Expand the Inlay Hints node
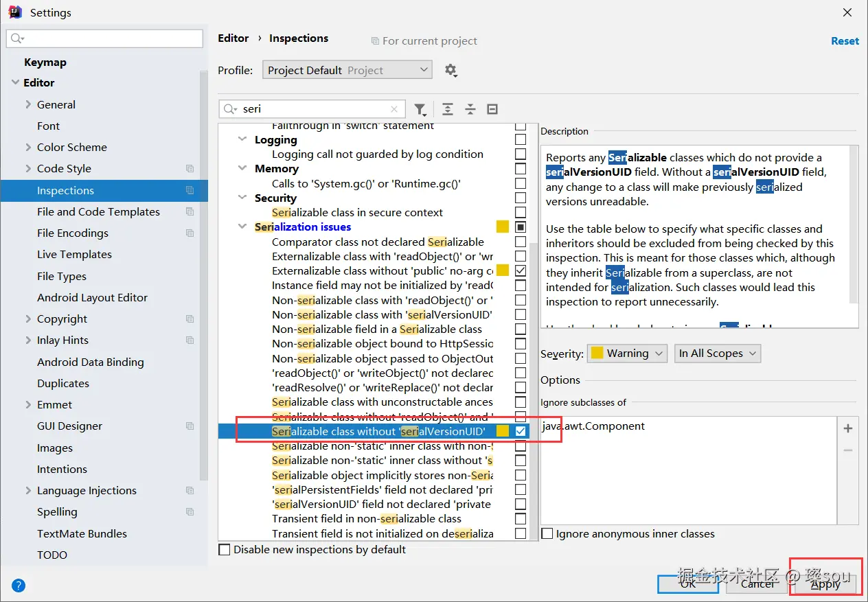Viewport: 868px width, 602px height. (28, 340)
